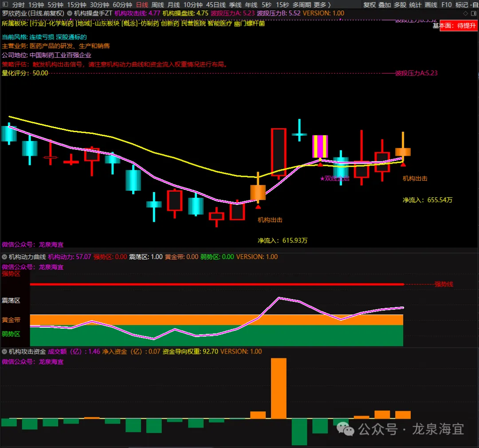Switch to the 分时 chart tab

[x=18, y=5]
